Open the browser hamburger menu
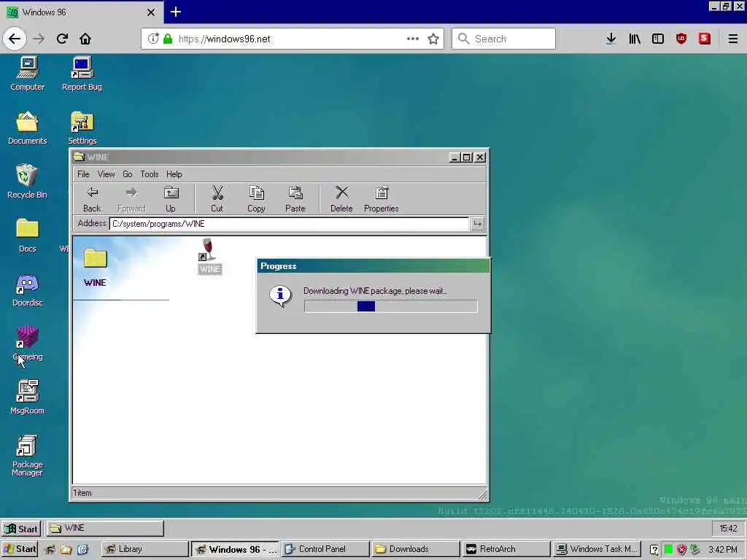Screen dimensions: 747x560 coord(733,39)
